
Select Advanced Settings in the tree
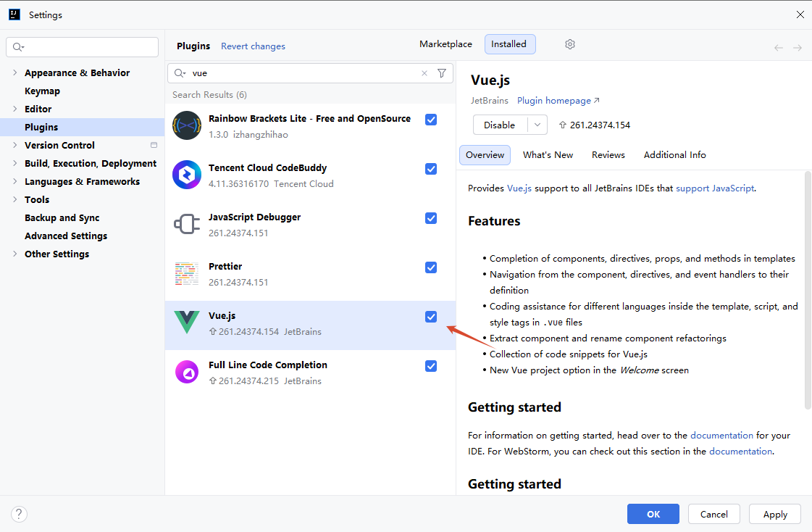point(66,236)
